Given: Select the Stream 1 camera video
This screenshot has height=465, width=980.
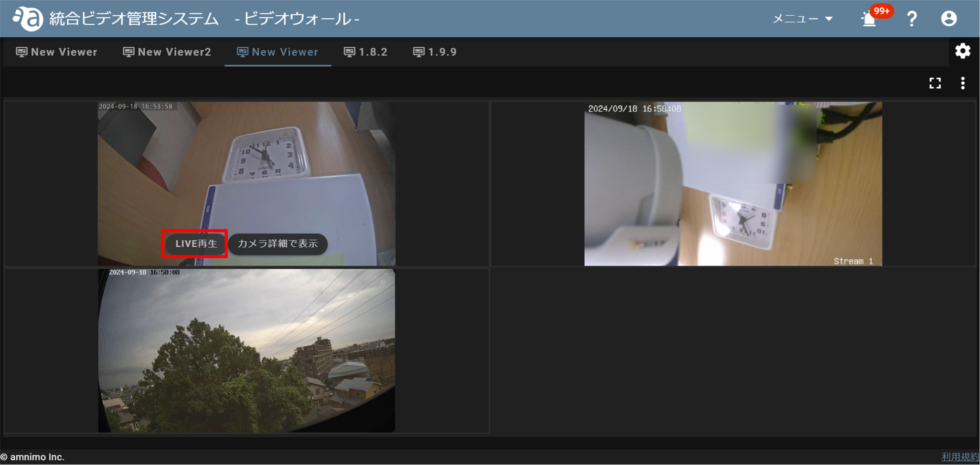Looking at the screenshot, I should coord(733,184).
